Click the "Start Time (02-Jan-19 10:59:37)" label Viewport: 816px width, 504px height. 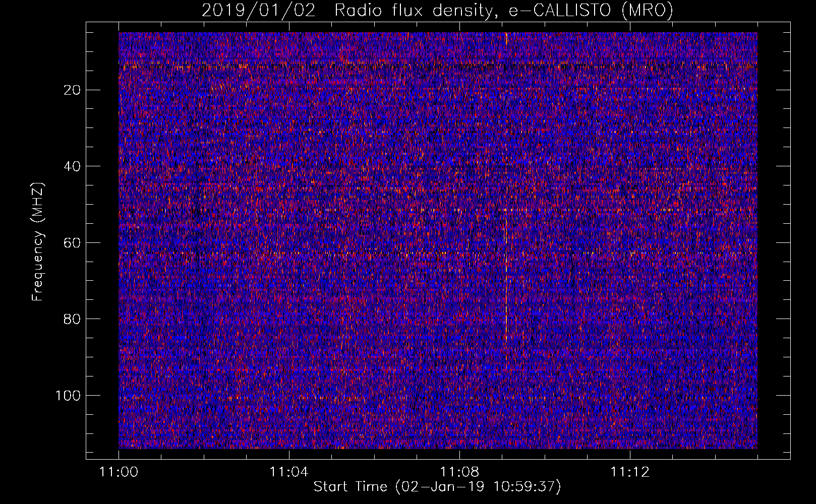coord(437,487)
